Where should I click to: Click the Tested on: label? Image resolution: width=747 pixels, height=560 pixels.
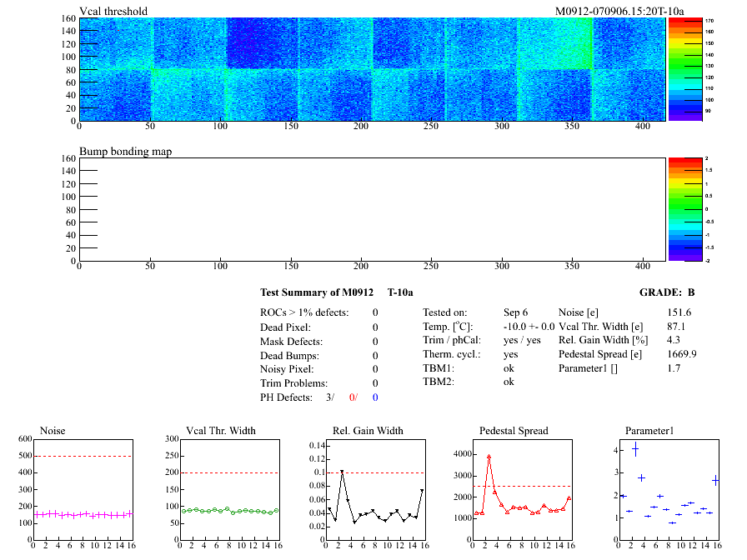pos(445,312)
